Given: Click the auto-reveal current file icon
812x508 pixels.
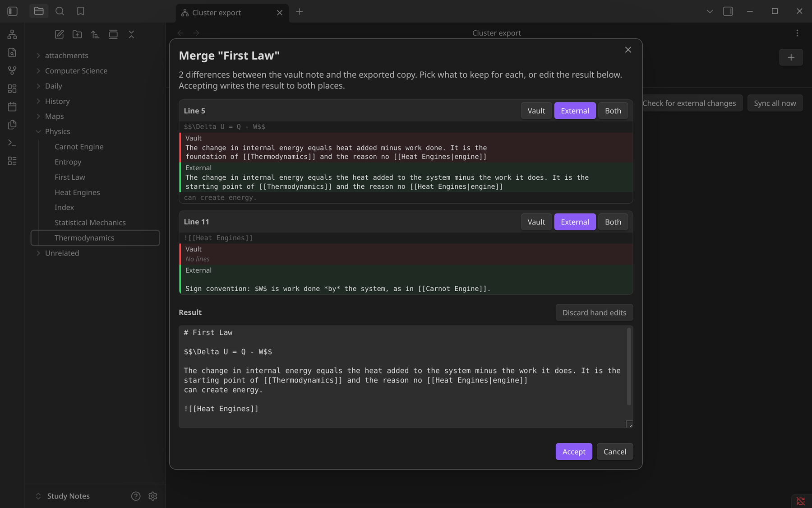Looking at the screenshot, I should [113, 34].
